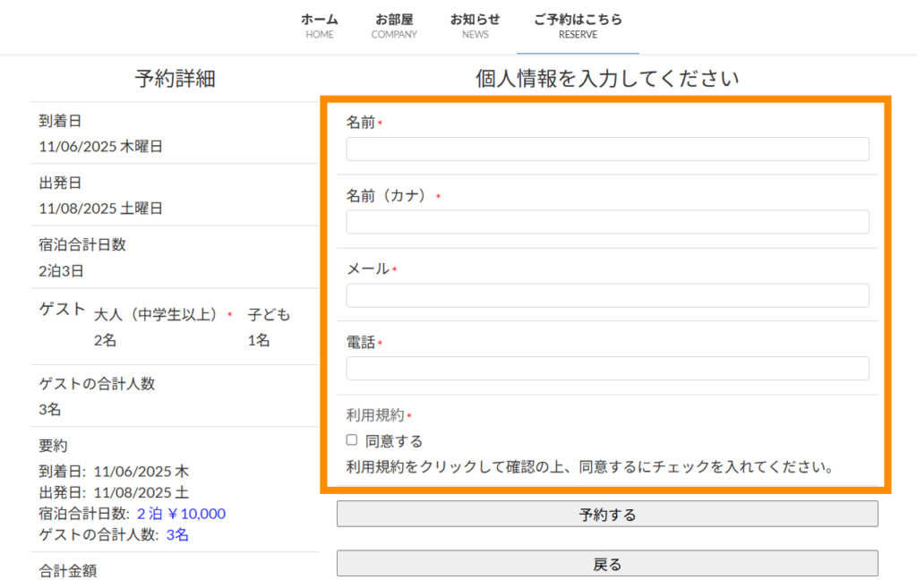Click the 予約詳細 heading
Screen dimensions: 917x588
coord(175,79)
